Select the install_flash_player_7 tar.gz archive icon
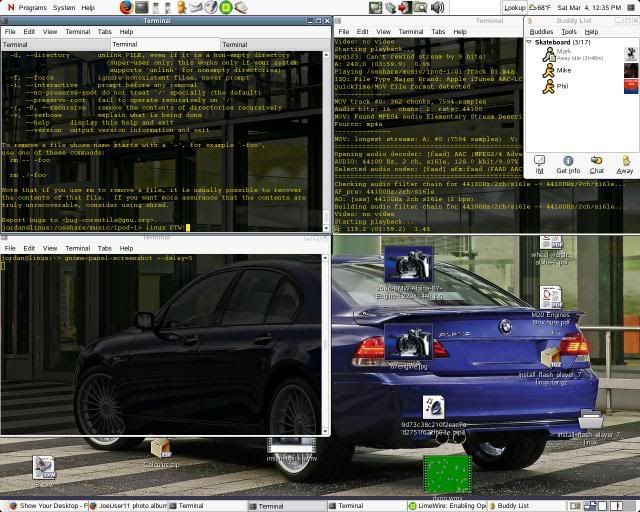Image resolution: width=640 pixels, height=512 pixels. click(551, 367)
